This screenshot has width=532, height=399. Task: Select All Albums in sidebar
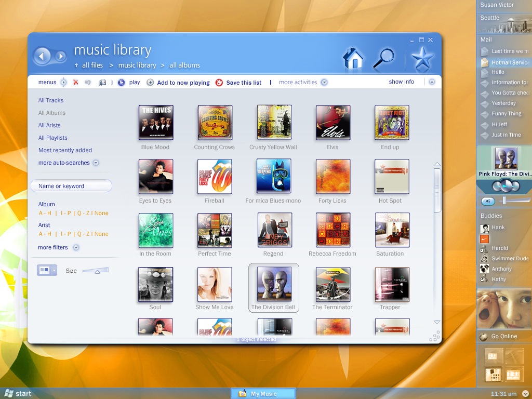click(52, 113)
